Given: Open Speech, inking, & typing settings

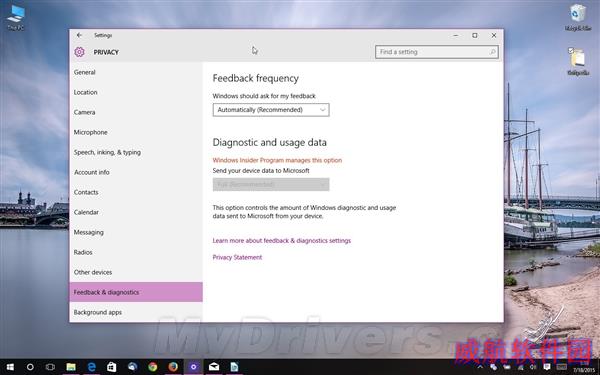Looking at the screenshot, I should (136, 152).
